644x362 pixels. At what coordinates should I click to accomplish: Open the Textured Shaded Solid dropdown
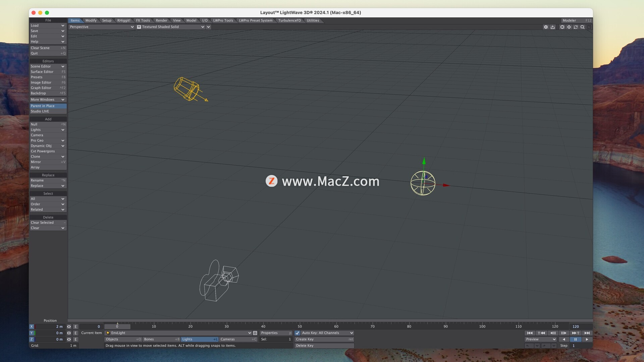pyautogui.click(x=170, y=27)
